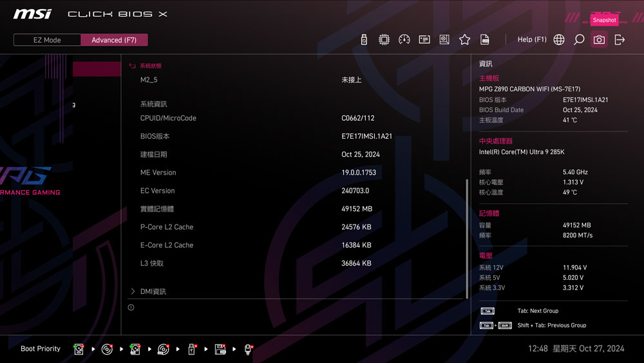The width and height of the screenshot is (644, 363).
Task: Select the L3 快取 row
Action: [x=296, y=263]
